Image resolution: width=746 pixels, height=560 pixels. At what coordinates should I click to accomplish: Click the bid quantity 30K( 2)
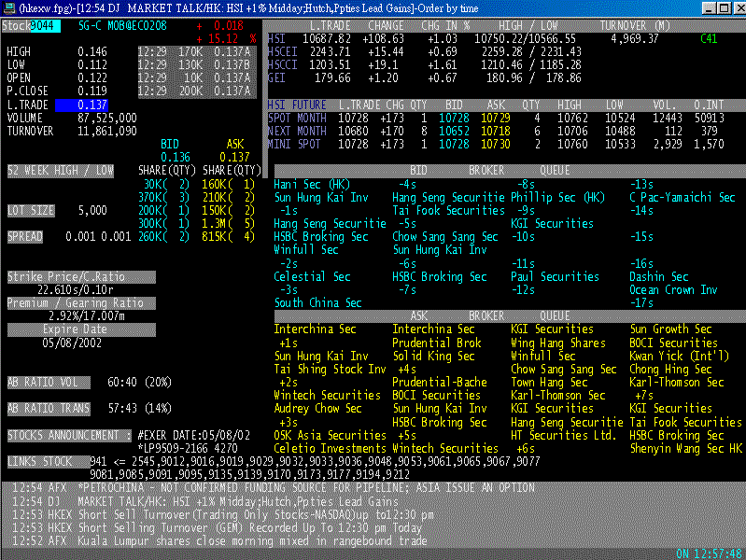pos(166,184)
